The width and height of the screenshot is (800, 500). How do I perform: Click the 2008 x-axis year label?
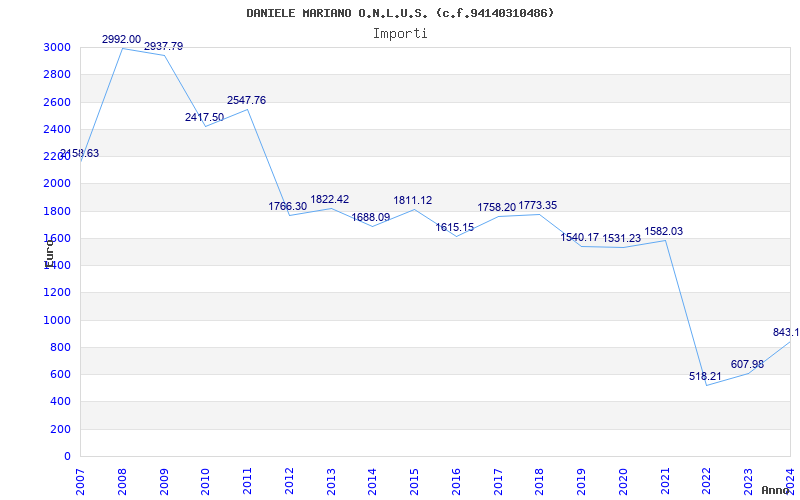point(122,482)
